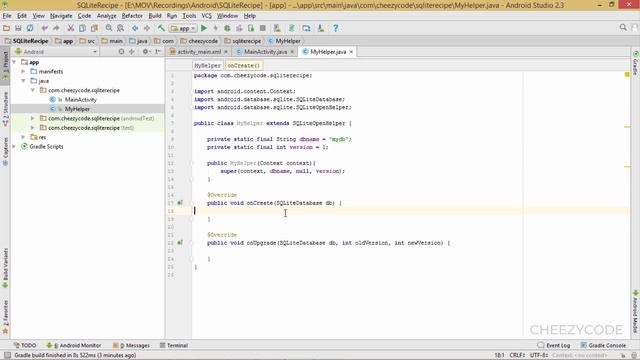Viewport: 640px width, 360px height.
Task: Open the app run configuration dropdown
Action: (x=183, y=28)
